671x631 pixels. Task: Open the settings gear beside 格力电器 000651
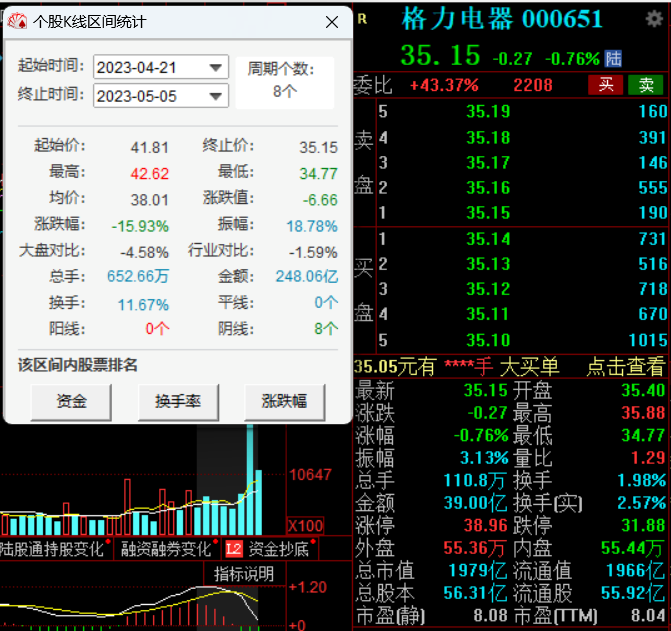point(654,19)
